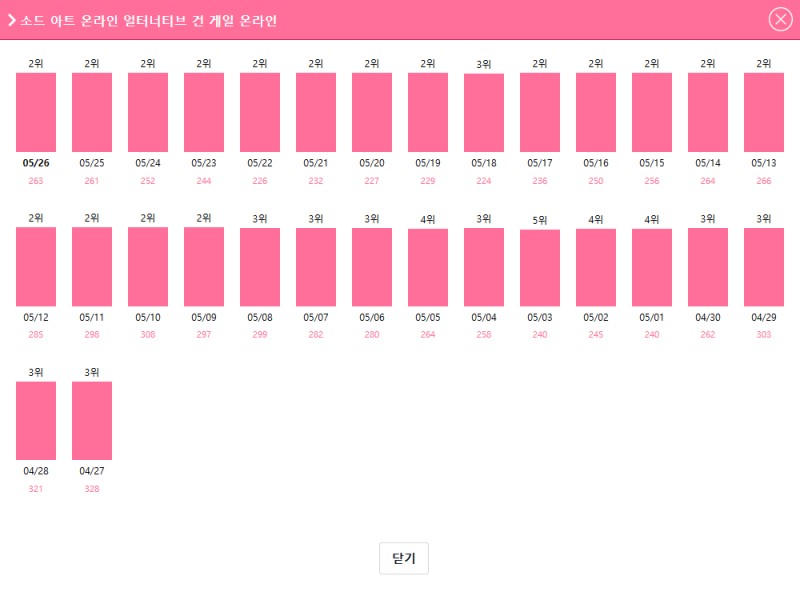This screenshot has width=800, height=600.
Task: Choose the 04/27 rank bar
Action: coord(92,421)
